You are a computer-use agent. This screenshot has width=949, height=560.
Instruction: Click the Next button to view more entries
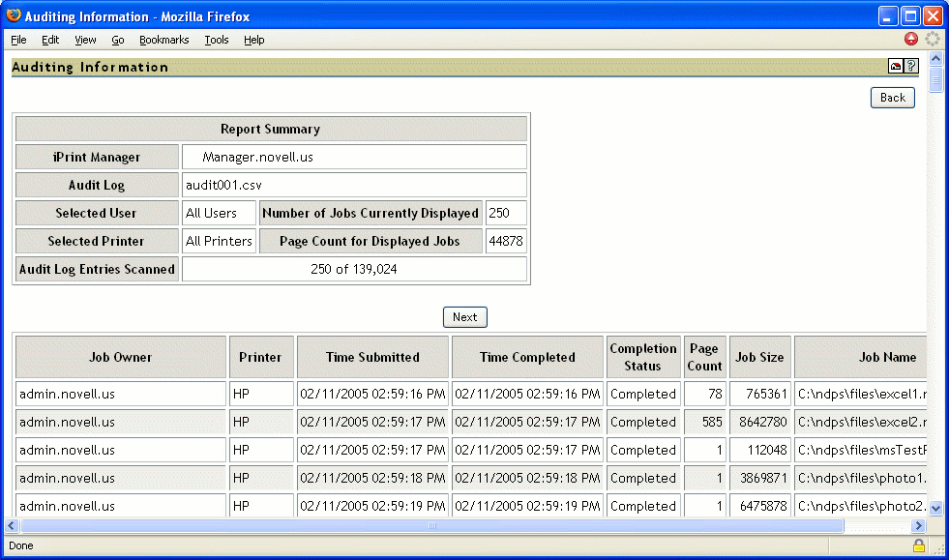point(464,316)
